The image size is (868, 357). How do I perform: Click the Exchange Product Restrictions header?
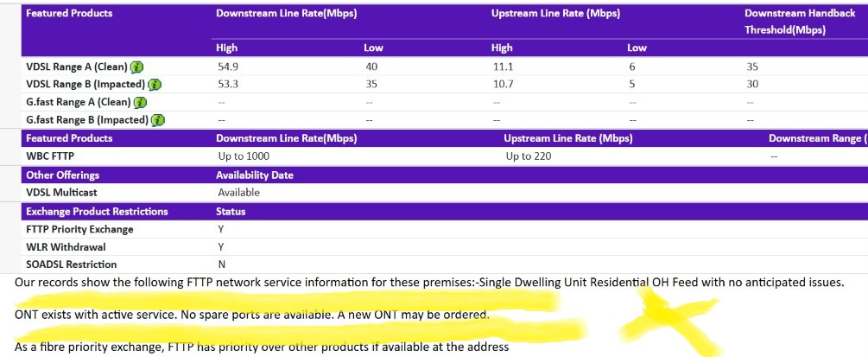(97, 211)
